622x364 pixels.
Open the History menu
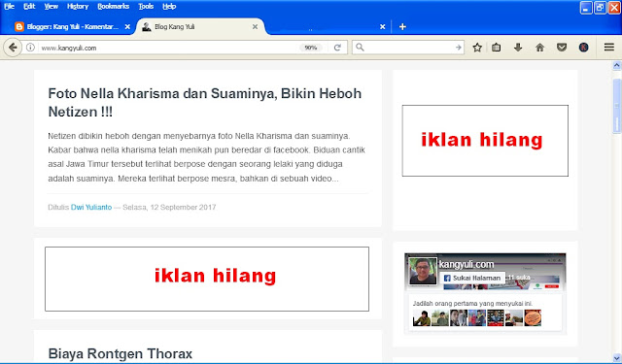[x=78, y=7]
